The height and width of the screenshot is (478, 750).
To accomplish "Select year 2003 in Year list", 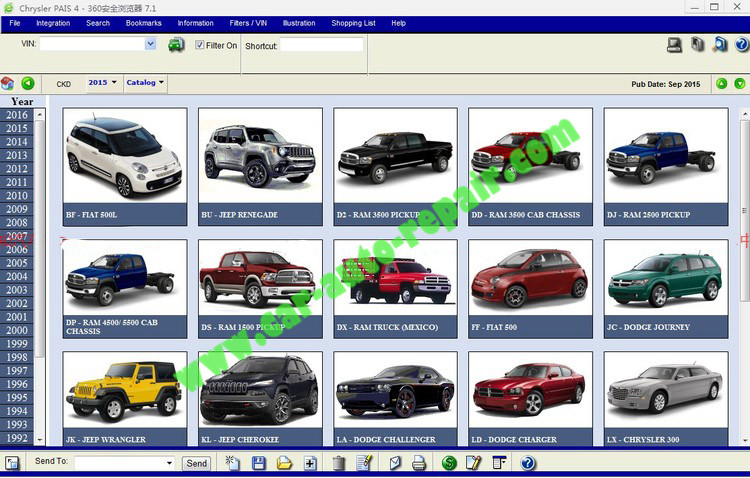I will [17, 290].
